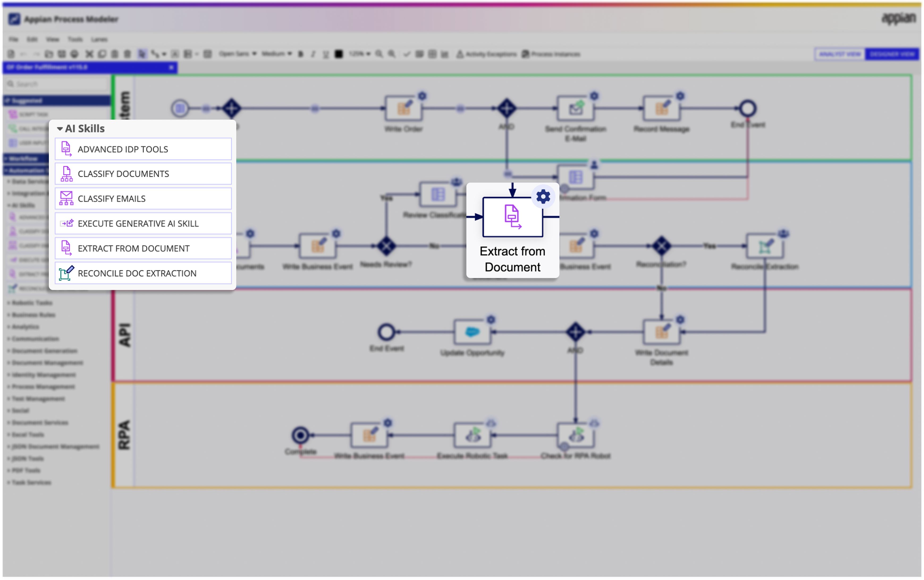Click the black text color swatch
924x580 pixels.
(x=339, y=54)
